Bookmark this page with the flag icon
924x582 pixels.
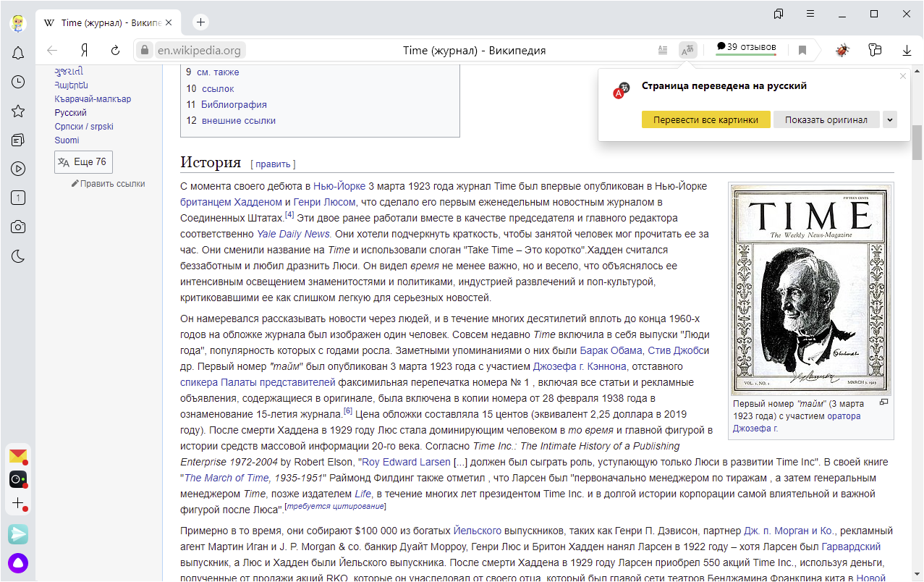pyautogui.click(x=802, y=51)
